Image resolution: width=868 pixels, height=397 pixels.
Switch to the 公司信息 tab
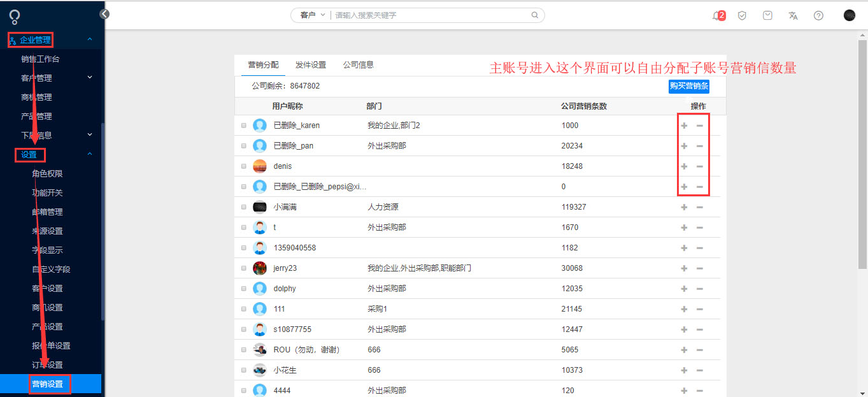(359, 65)
